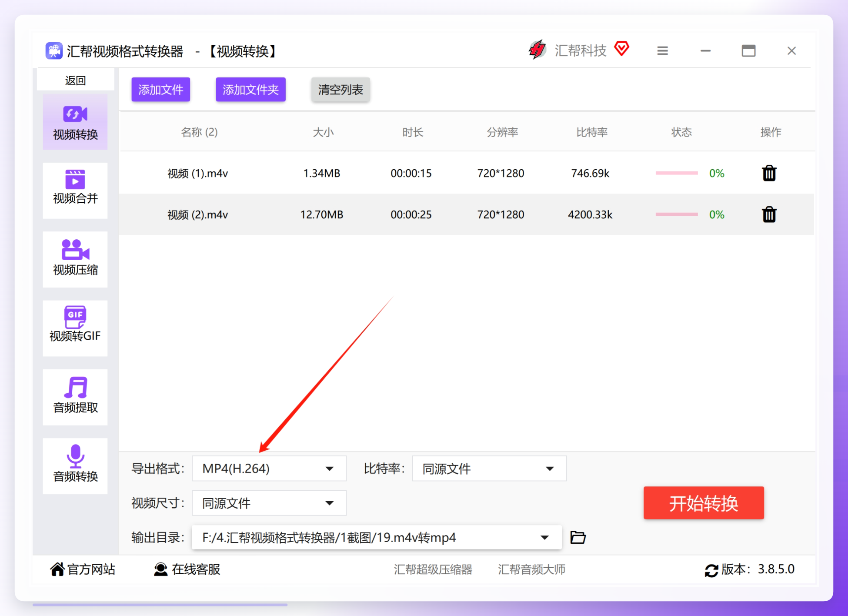
Task: Click the app logo icon in title bar
Action: click(x=54, y=51)
